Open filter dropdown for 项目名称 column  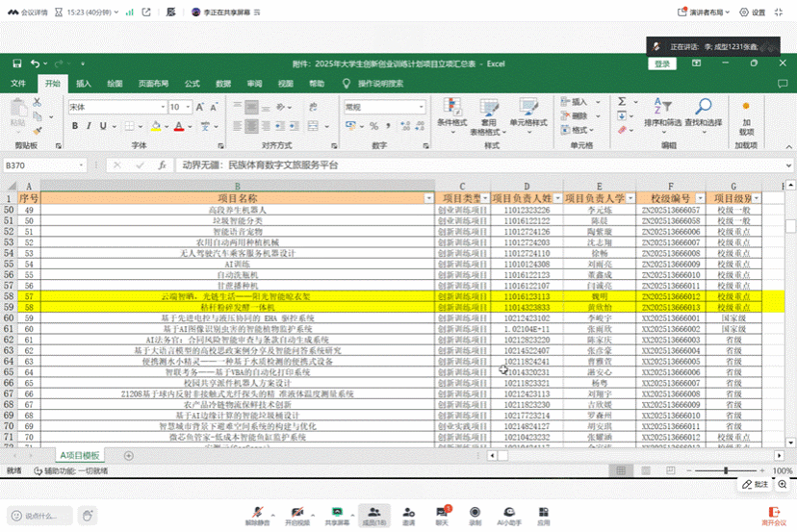click(x=428, y=197)
